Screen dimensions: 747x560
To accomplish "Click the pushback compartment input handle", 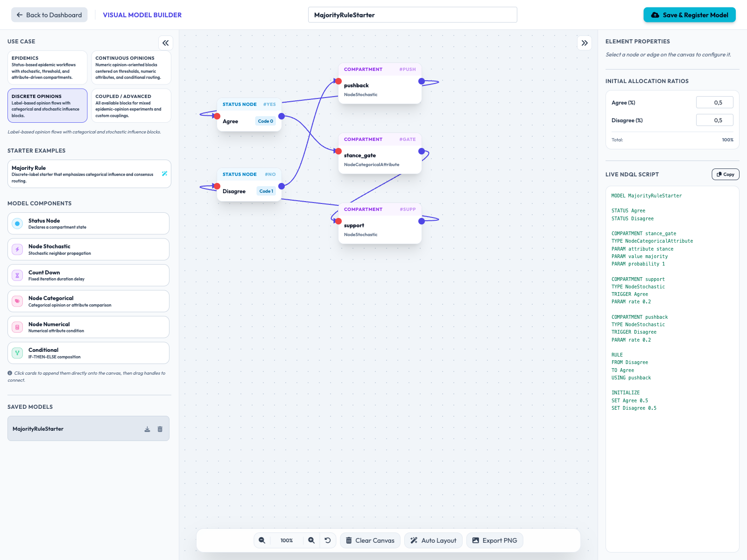I will click(338, 81).
